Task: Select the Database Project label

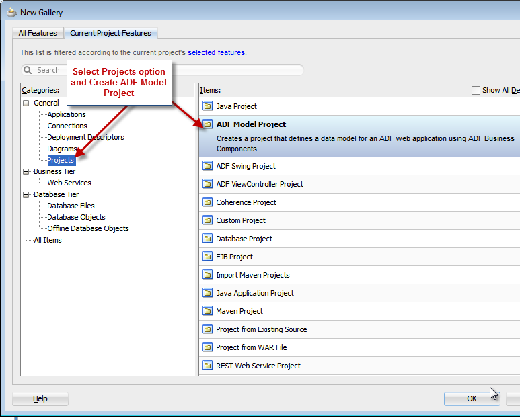Action: tap(244, 239)
